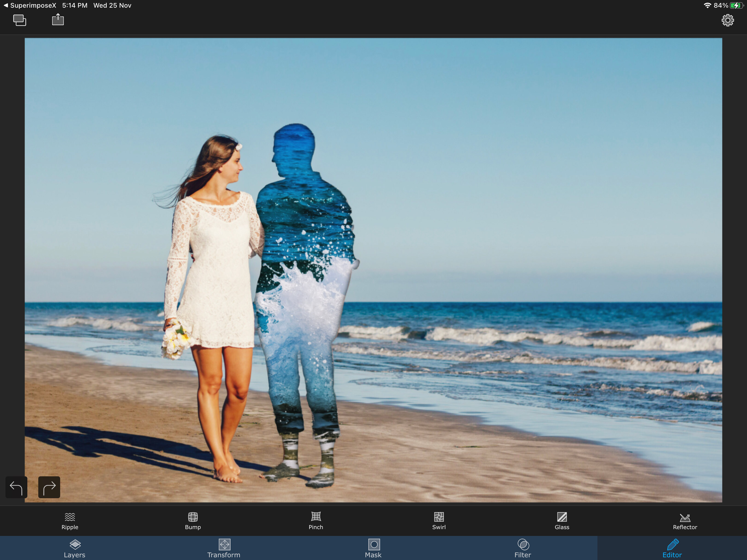This screenshot has width=747, height=560.
Task: Tap the share export icon
Action: click(x=58, y=20)
